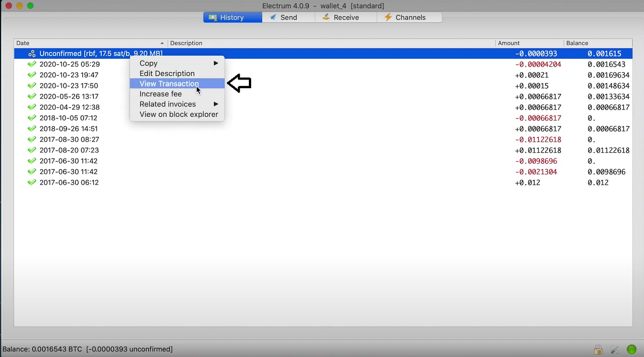Click the green checkmark beside 2020-04-29 12:38
644x357 pixels.
coord(32,107)
